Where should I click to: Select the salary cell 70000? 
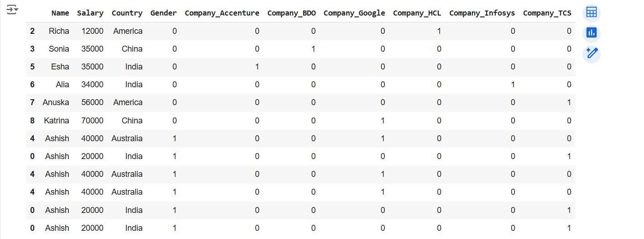93,121
